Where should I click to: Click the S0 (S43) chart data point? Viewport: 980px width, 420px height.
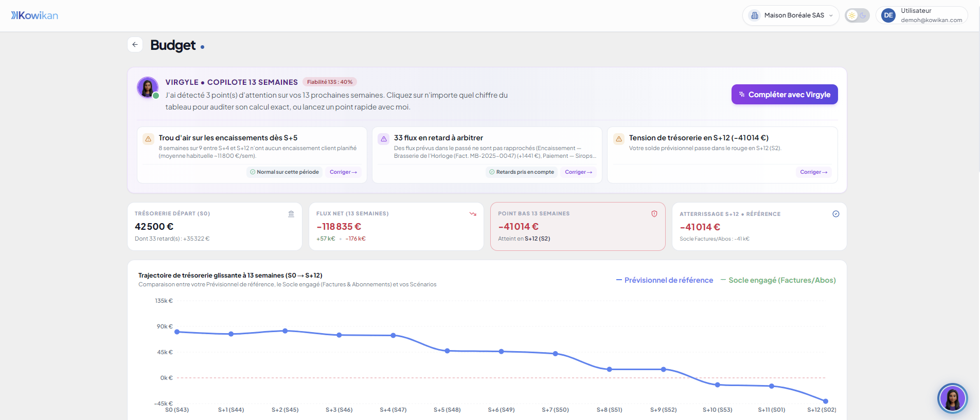[177, 332]
